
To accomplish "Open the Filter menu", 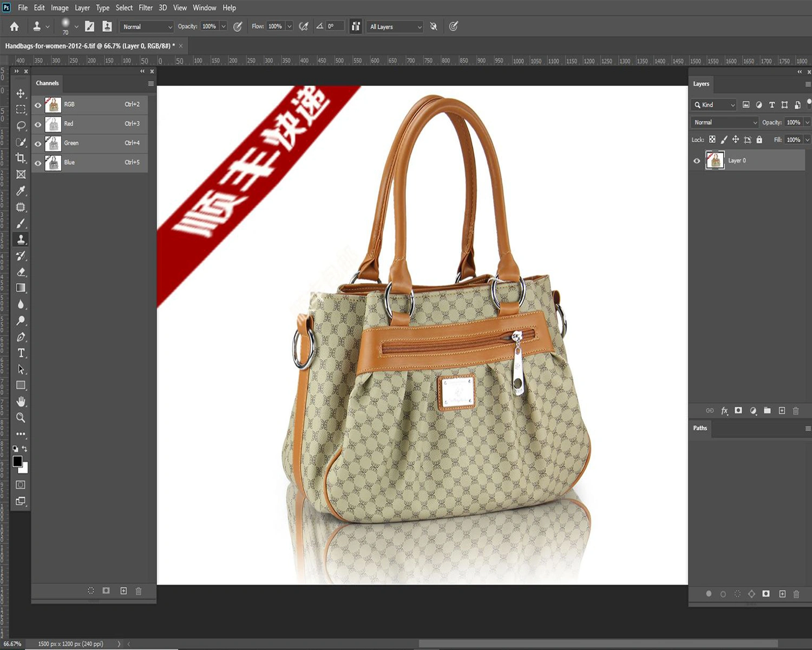I will point(146,8).
